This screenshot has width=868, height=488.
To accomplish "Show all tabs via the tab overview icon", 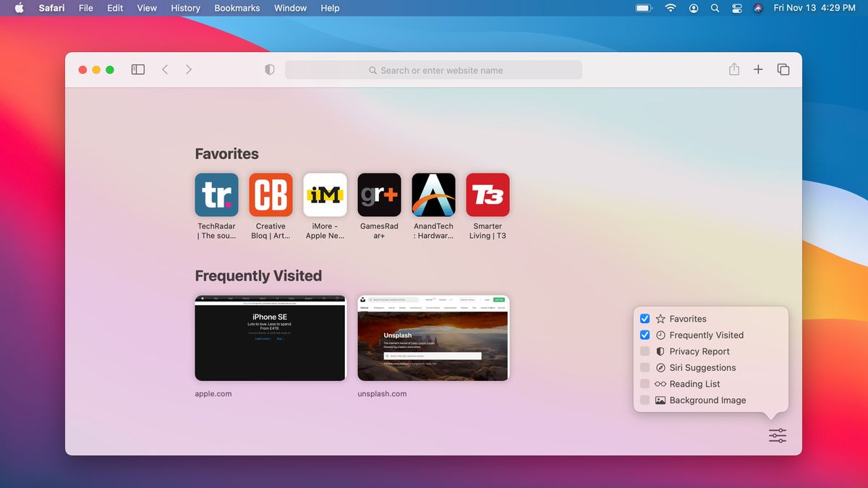I will (783, 69).
